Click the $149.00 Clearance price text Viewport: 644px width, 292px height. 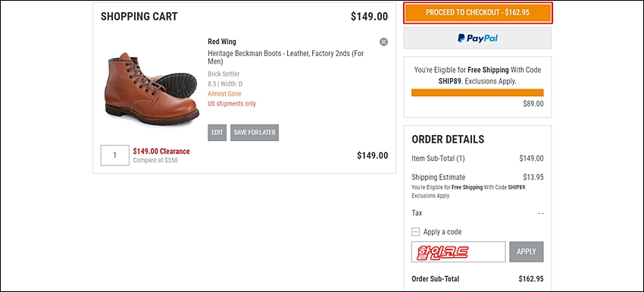pyautogui.click(x=161, y=152)
